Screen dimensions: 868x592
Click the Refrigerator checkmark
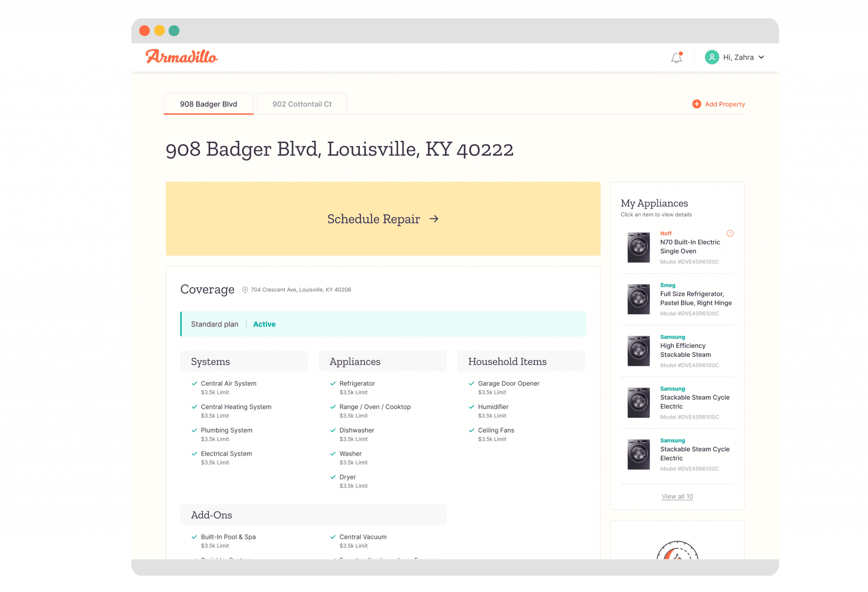333,383
